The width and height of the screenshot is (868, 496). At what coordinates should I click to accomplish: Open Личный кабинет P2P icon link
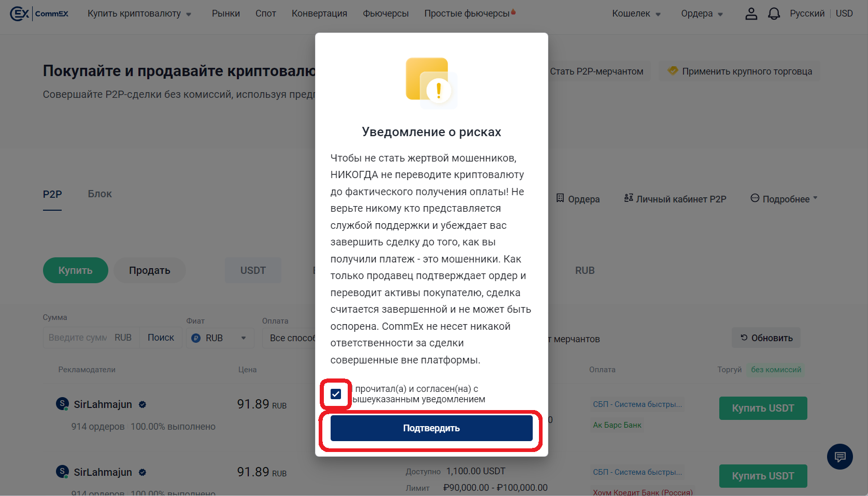coord(675,199)
